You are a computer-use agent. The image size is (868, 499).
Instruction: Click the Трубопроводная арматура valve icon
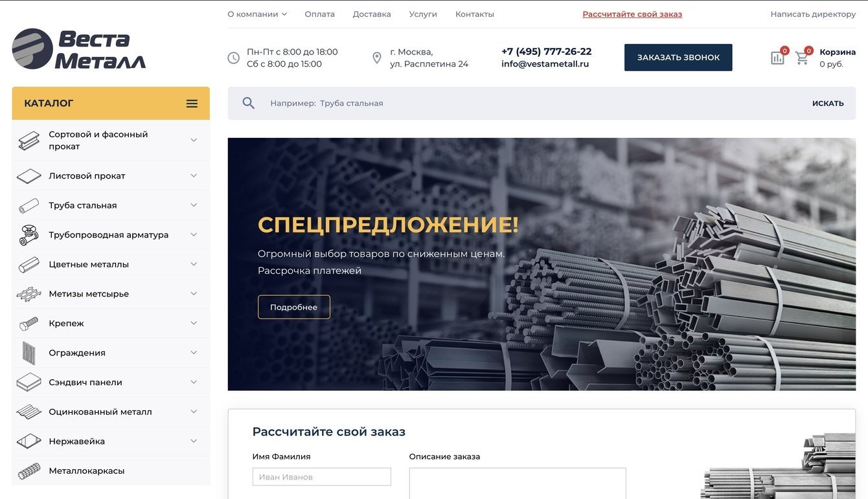[x=29, y=235]
